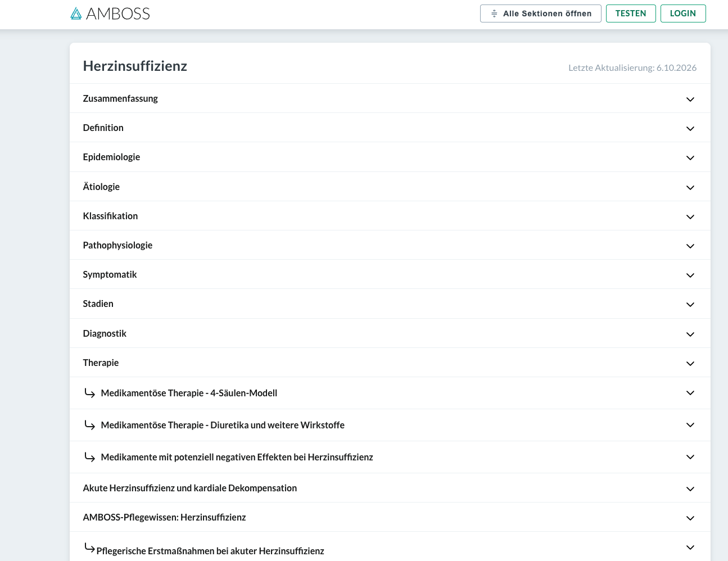728x561 pixels.
Task: Open the Diagnostik section title
Action: [105, 333]
